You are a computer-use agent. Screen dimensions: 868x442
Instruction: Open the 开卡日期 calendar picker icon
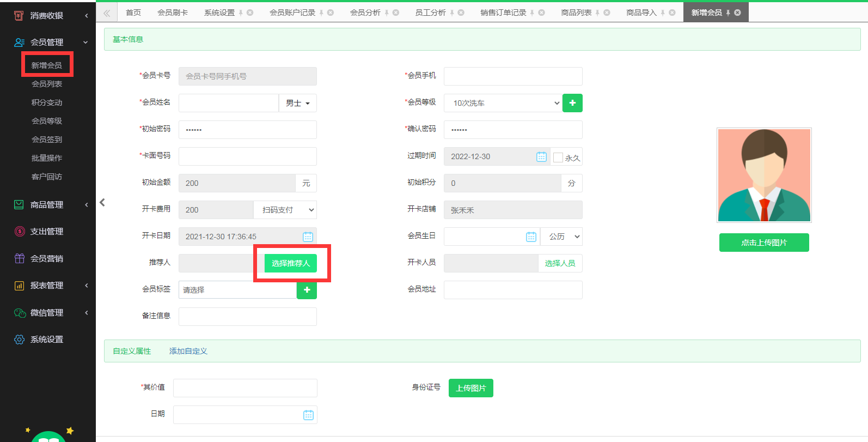point(308,237)
